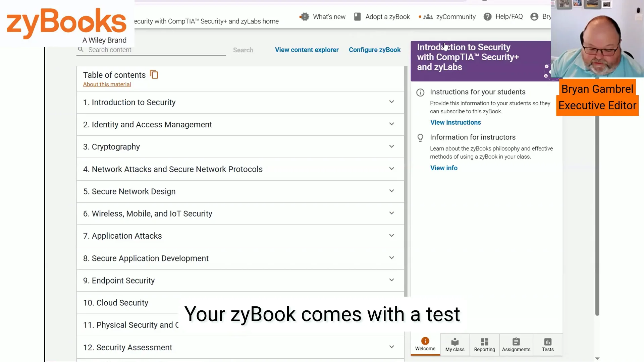This screenshot has width=644, height=362.
Task: Open the user profile account icon
Action: [534, 16]
